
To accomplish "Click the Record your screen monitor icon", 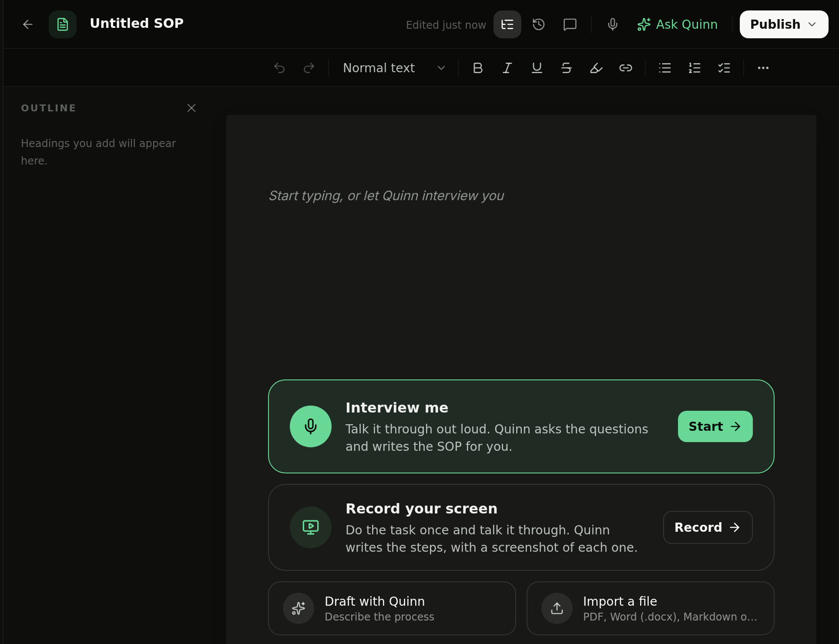I will pos(311,527).
